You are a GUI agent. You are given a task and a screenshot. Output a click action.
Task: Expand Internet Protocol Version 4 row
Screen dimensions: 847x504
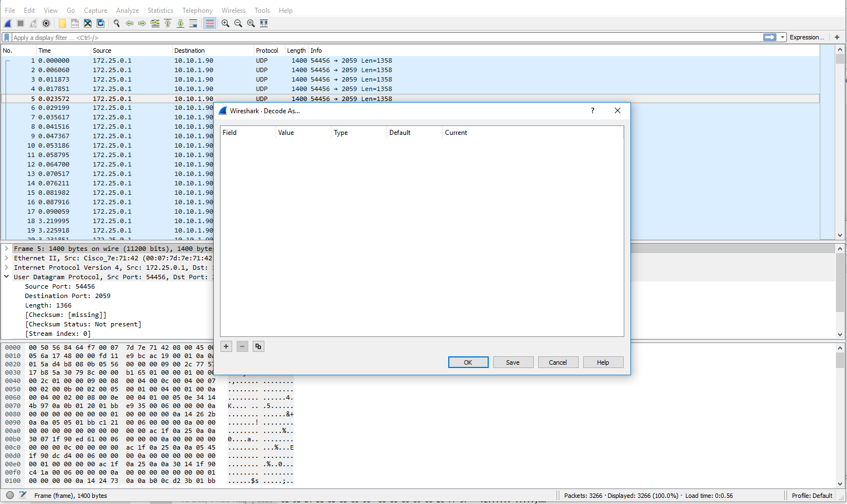tap(7, 268)
